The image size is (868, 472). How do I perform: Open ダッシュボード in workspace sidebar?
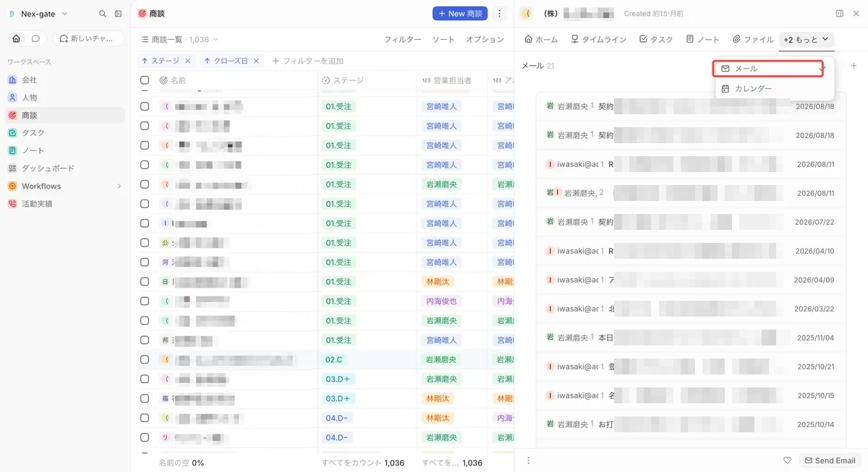(x=65, y=168)
